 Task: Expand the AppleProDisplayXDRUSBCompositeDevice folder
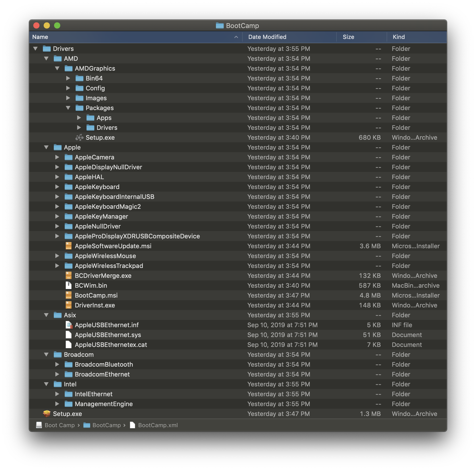coord(57,236)
